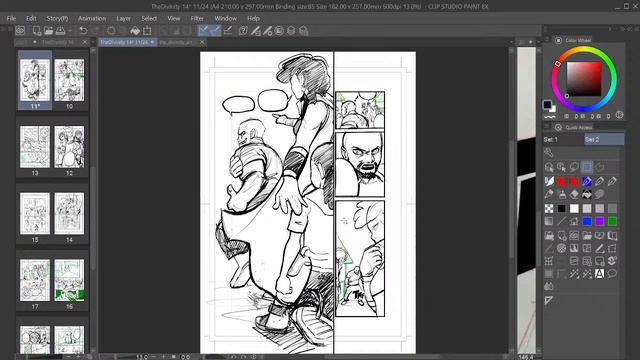Select page 14 thumbnail in page manager
This screenshot has height=360, width=640.
[x=69, y=214]
